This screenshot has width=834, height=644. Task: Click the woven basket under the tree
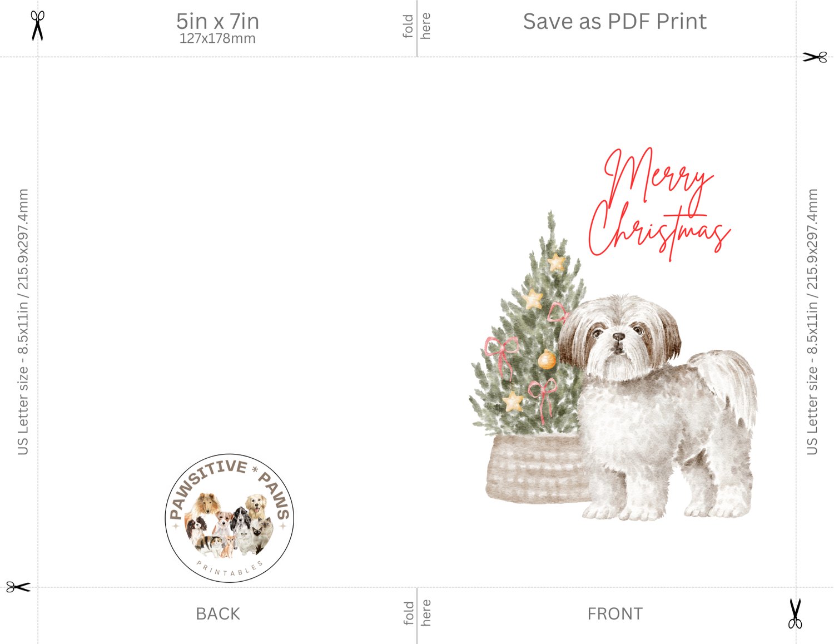point(537,469)
